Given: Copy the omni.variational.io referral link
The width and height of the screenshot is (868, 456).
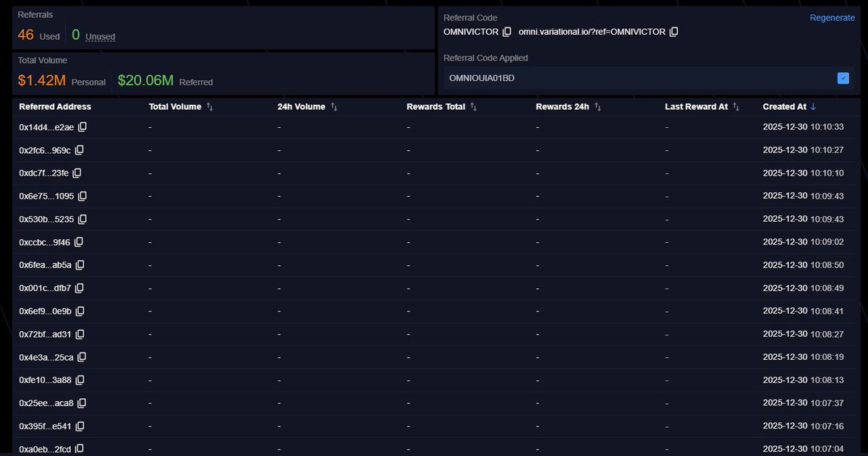Looking at the screenshot, I should (673, 32).
